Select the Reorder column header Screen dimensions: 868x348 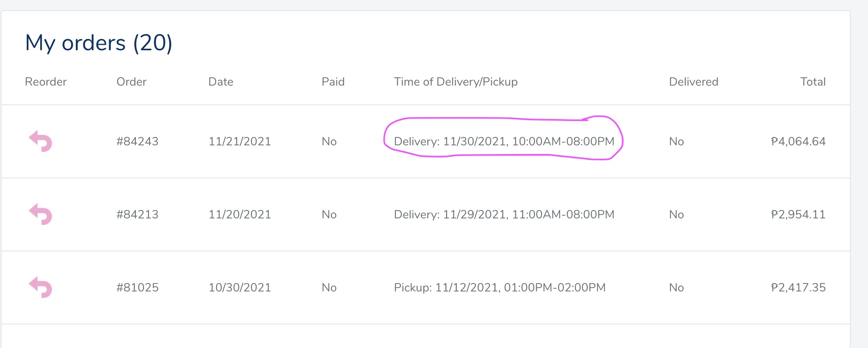46,82
